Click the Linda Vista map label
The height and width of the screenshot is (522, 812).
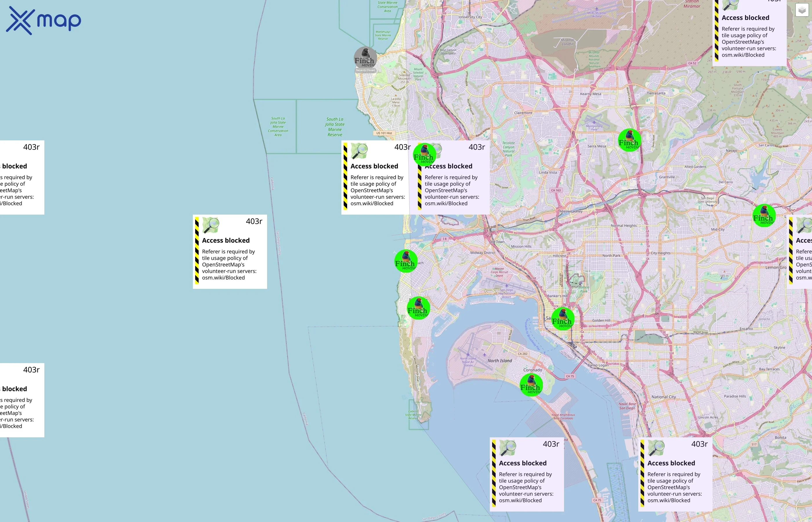click(548, 173)
